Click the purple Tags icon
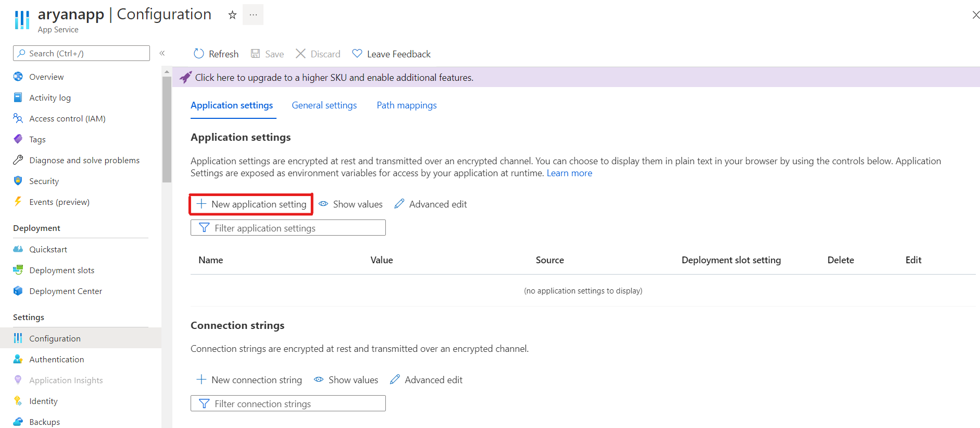 pyautogui.click(x=18, y=139)
